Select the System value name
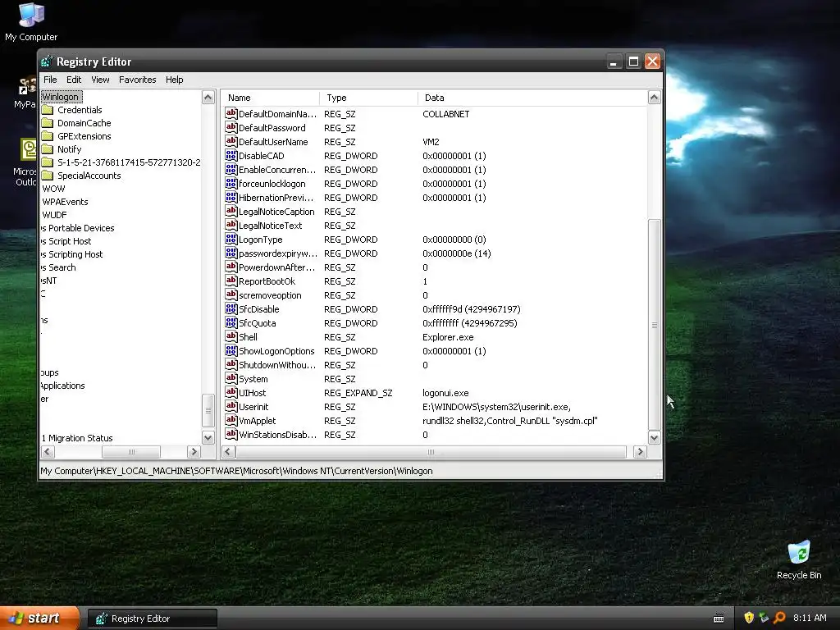Screen dimensions: 840x630 [253, 379]
